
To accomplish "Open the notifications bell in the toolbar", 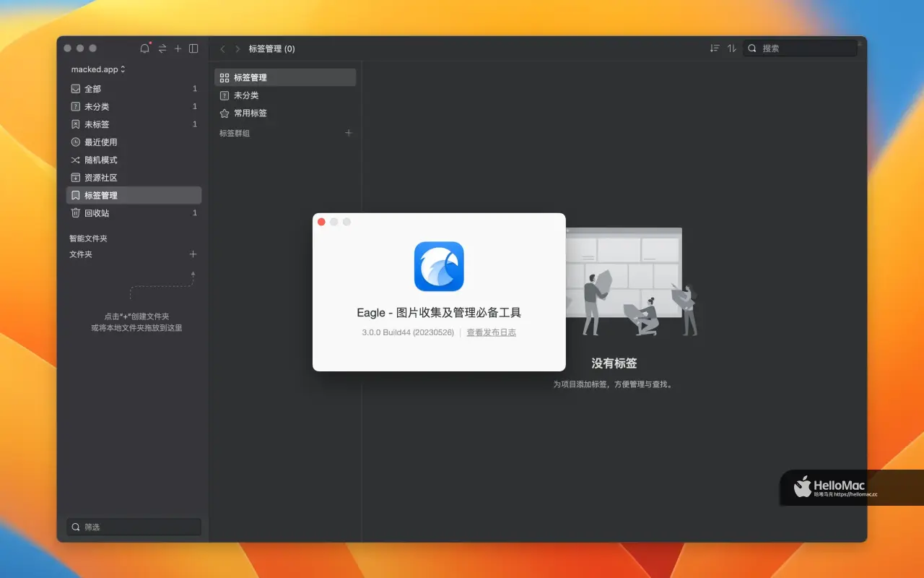I will (x=144, y=48).
